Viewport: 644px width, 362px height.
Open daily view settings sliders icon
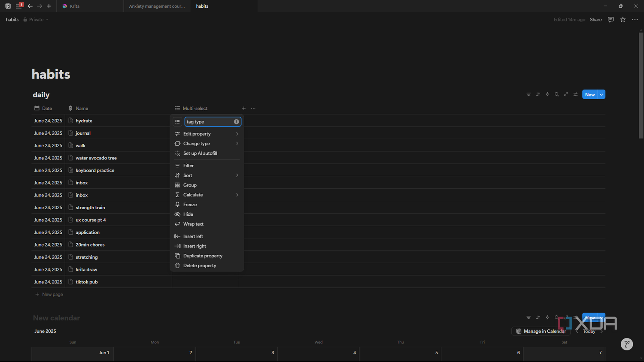[x=576, y=94]
